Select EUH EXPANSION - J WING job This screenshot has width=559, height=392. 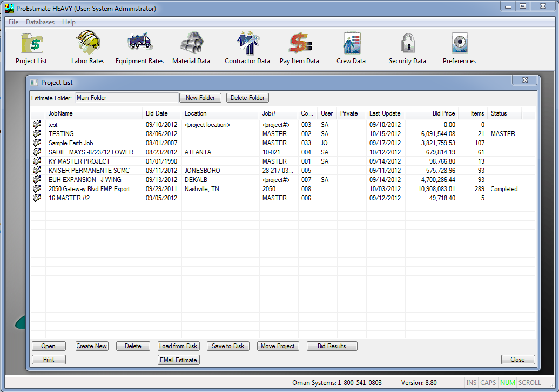tap(85, 180)
